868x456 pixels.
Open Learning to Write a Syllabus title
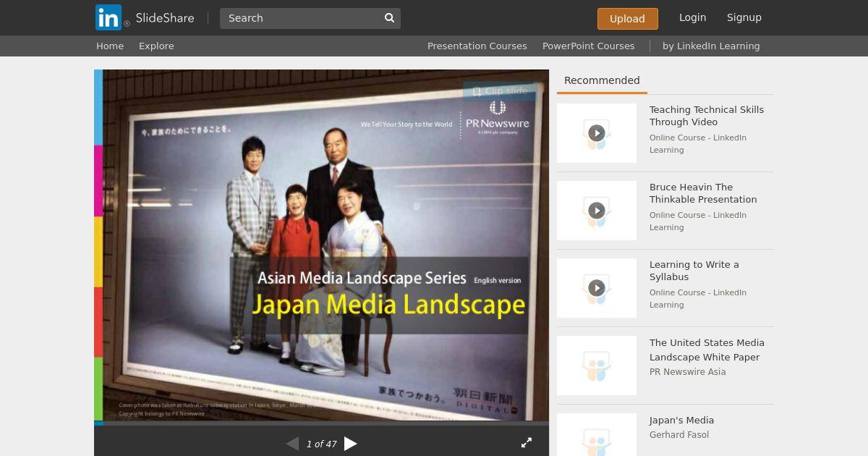(694, 271)
